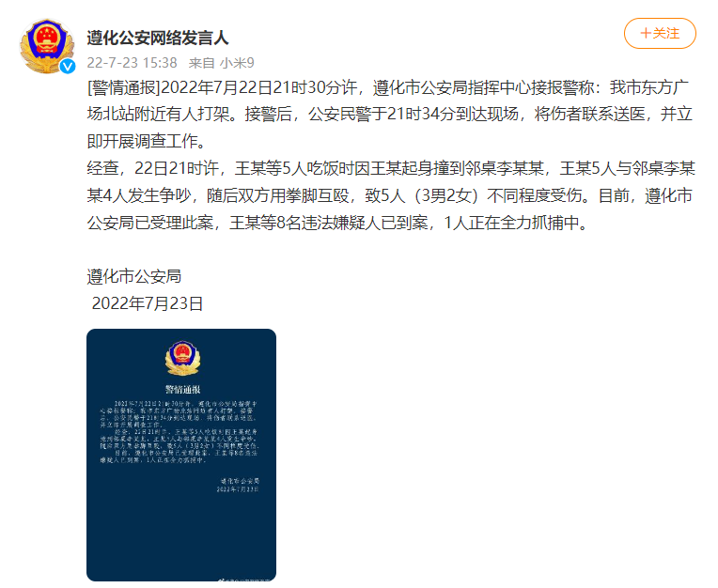Follow the account with the 关注 button
Viewport: 718px width, 588px height.
(x=660, y=34)
